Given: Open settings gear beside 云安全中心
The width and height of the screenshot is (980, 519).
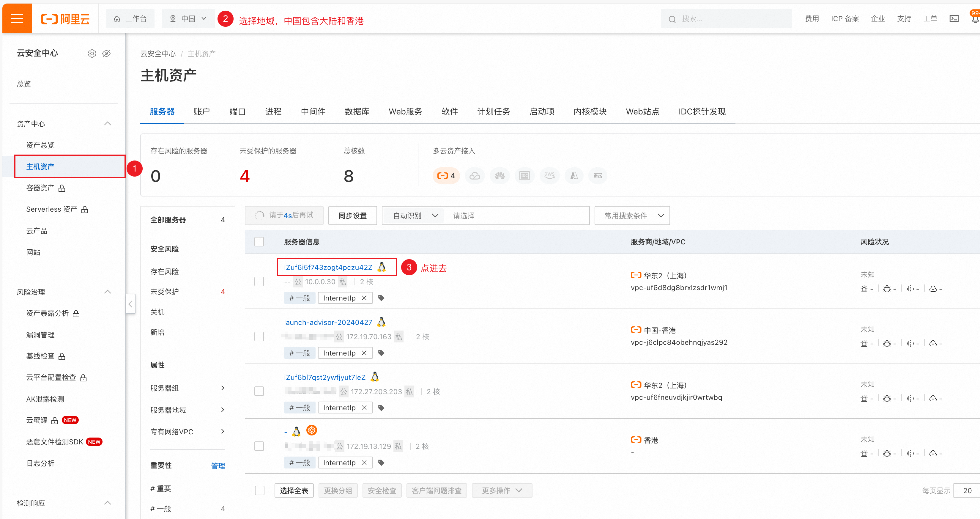Looking at the screenshot, I should pyautogui.click(x=92, y=53).
